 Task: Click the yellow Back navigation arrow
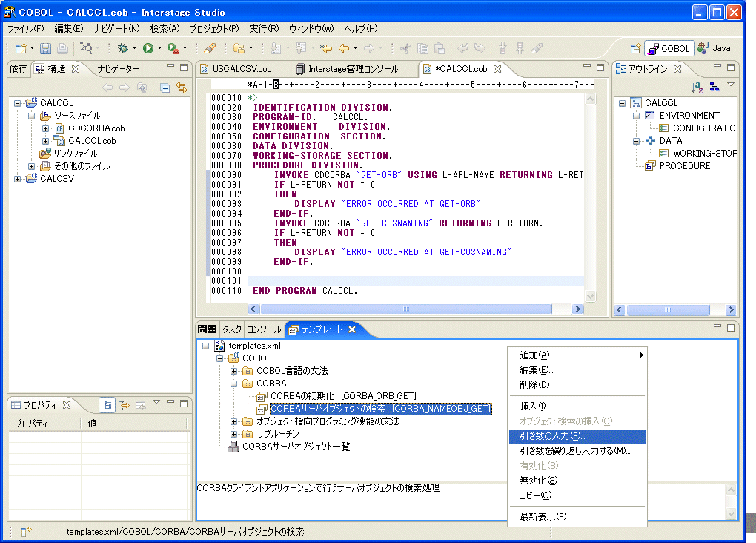(344, 48)
